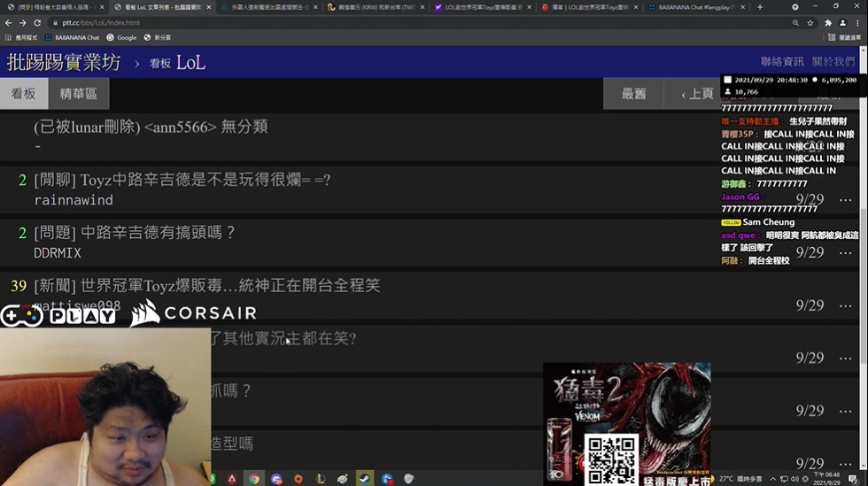This screenshot has height=486, width=868.
Task: Open the volume speaker icon in system tray
Action: click(795, 479)
